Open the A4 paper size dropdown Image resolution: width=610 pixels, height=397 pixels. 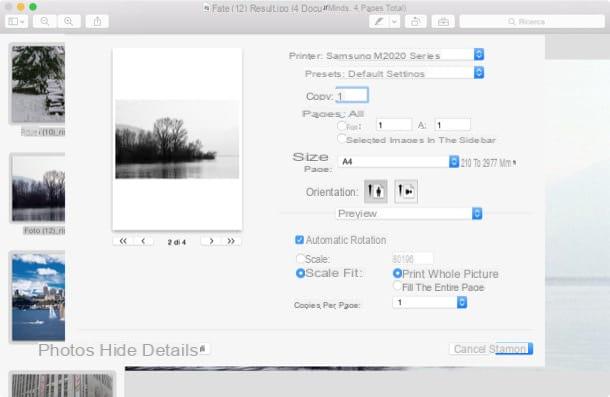[x=399, y=162]
